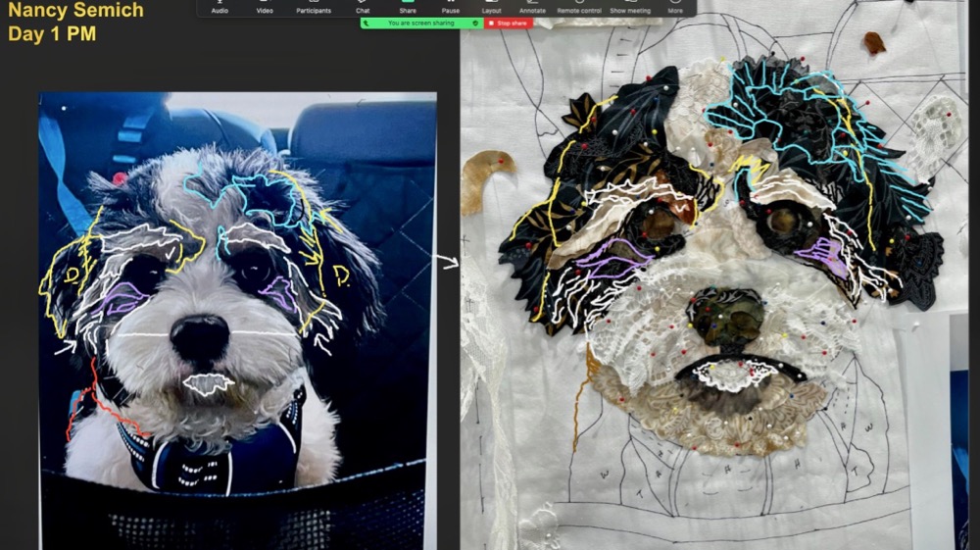The height and width of the screenshot is (550, 980).
Task: Click the 'Nancy Semich Day 1 PM' title
Action: tap(75, 23)
